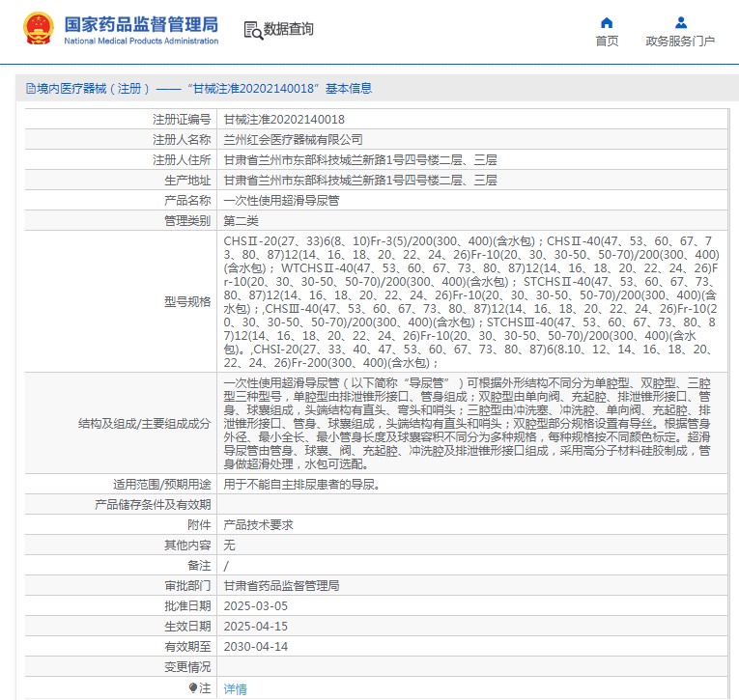Click the 注册证编号 row label
This screenshot has height=700, width=739.
tap(182, 120)
